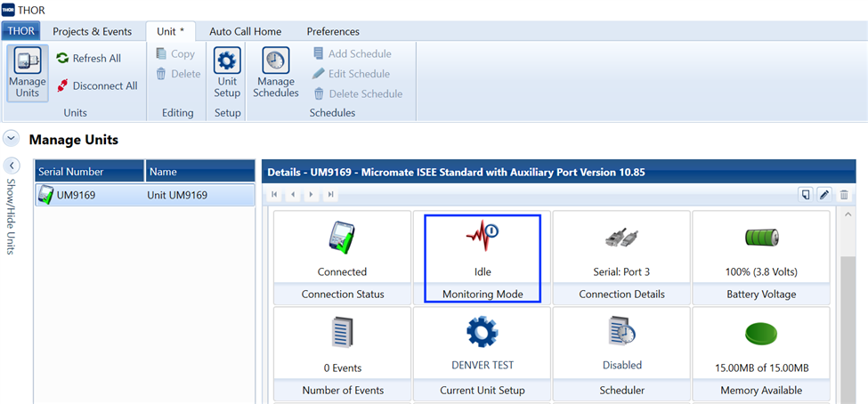Click the Details panel scrollbar up arrow
Screen dimensions: 868x404
[848, 214]
